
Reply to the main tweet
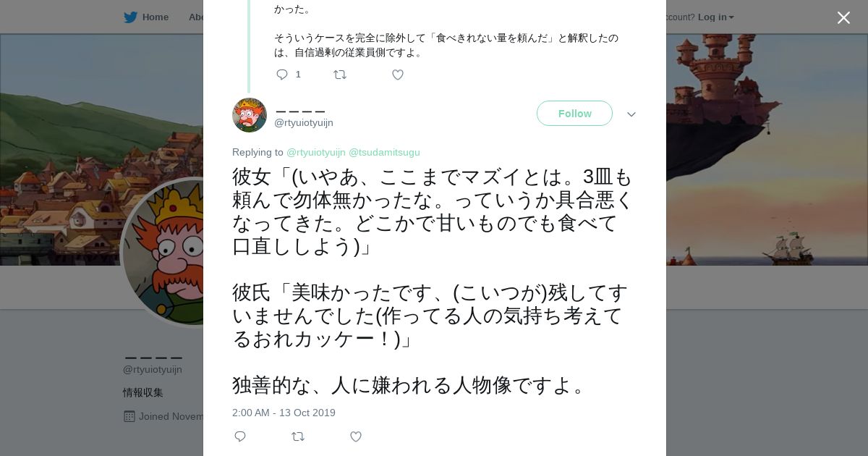coord(240,436)
